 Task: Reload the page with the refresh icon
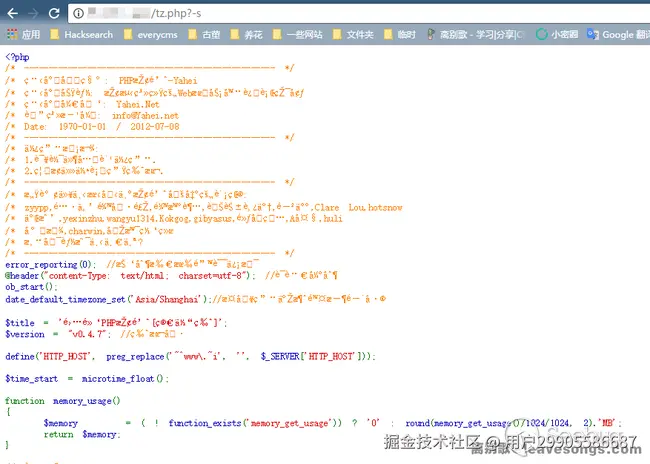tap(54, 13)
